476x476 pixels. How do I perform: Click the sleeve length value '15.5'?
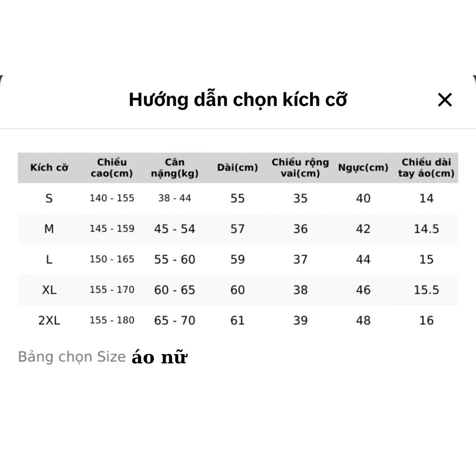(x=426, y=290)
